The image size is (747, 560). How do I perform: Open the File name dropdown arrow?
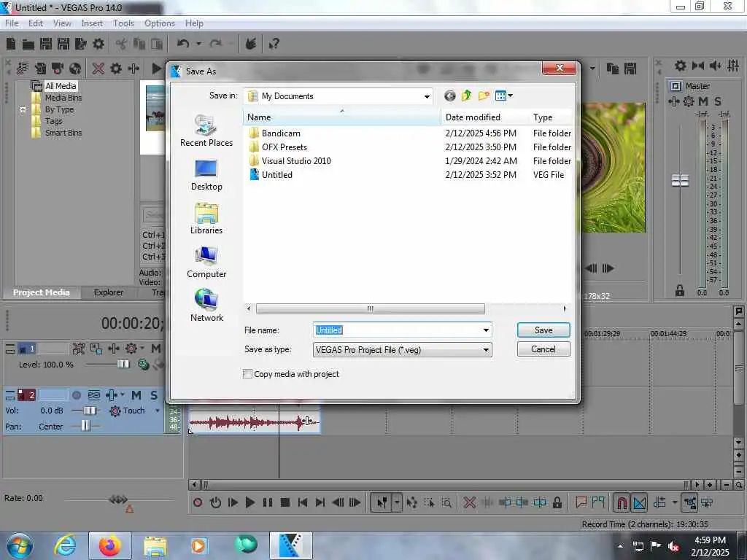(486, 330)
